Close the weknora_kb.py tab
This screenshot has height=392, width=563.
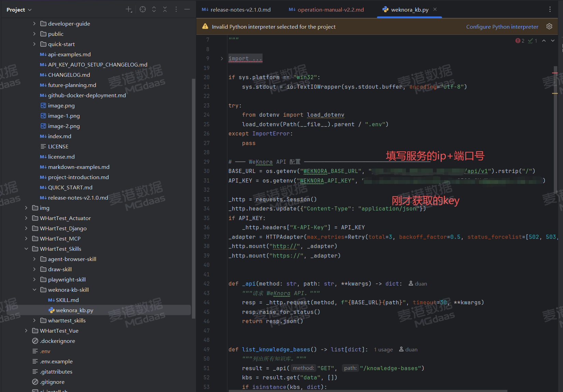tap(435, 10)
